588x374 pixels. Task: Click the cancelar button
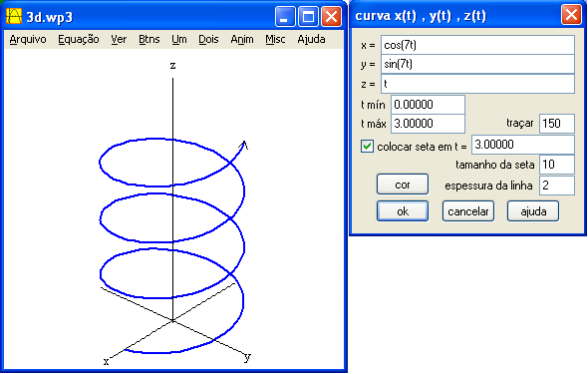click(468, 211)
